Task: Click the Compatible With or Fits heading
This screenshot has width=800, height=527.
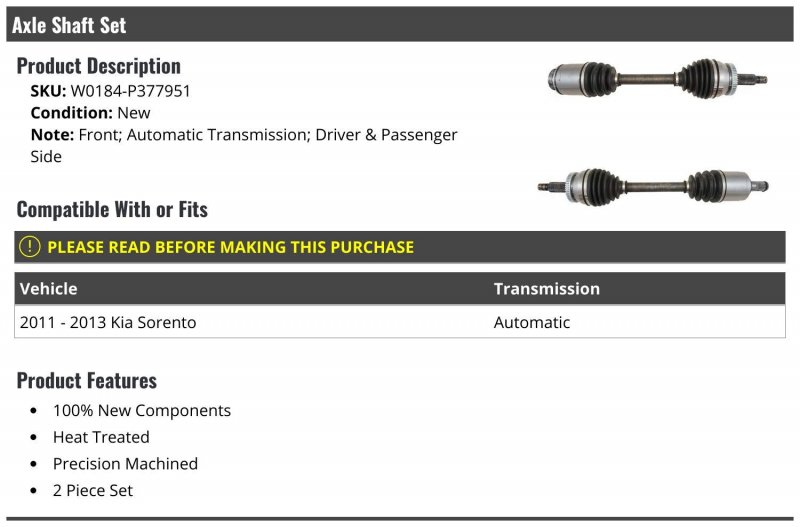Action: [112, 210]
